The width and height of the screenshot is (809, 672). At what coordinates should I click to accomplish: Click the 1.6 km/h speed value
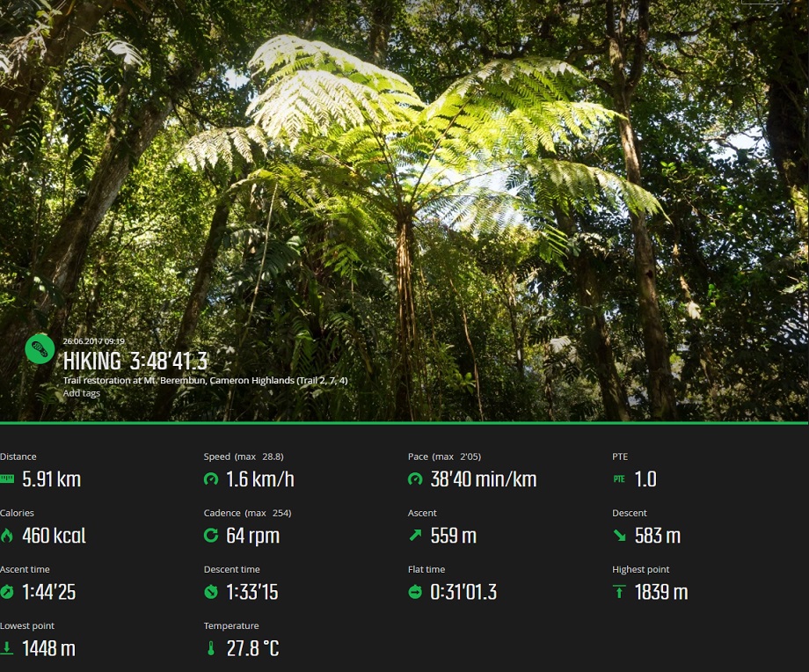pyautogui.click(x=260, y=479)
